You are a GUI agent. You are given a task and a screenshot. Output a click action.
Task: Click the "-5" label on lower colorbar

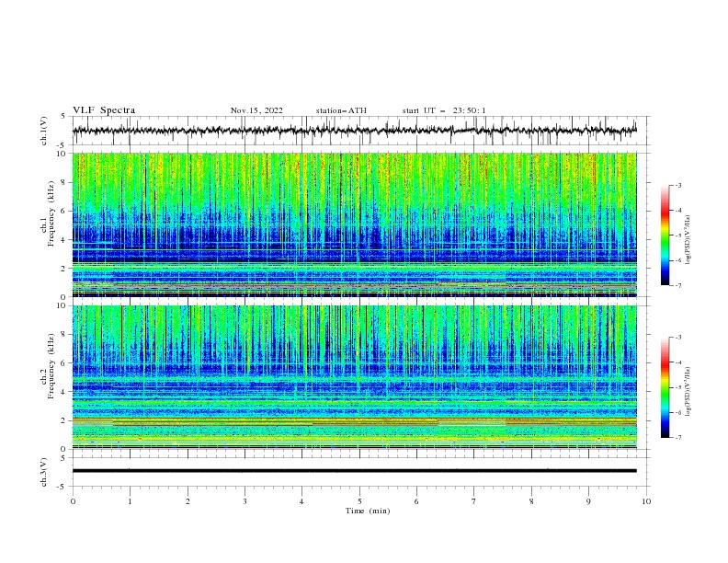coord(678,387)
